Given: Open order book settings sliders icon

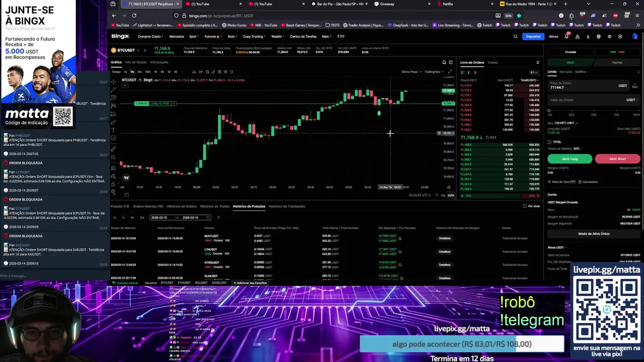Looking at the screenshot, I should point(537,62).
